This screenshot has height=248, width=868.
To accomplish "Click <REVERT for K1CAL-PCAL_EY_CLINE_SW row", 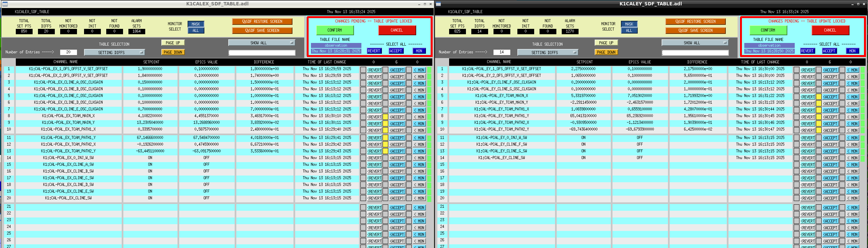I will 807,158.
